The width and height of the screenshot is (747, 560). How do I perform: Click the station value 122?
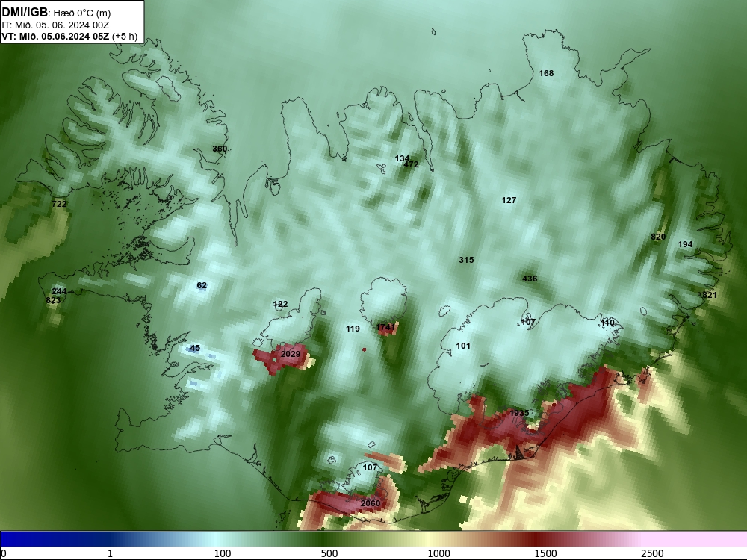pos(281,304)
